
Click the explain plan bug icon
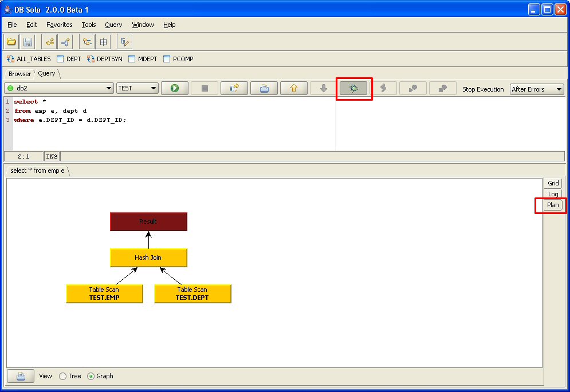[x=353, y=88]
